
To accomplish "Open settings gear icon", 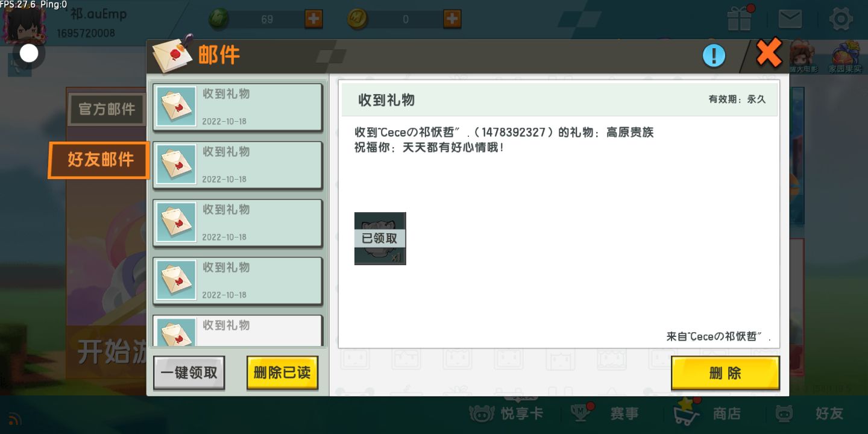I will (841, 19).
